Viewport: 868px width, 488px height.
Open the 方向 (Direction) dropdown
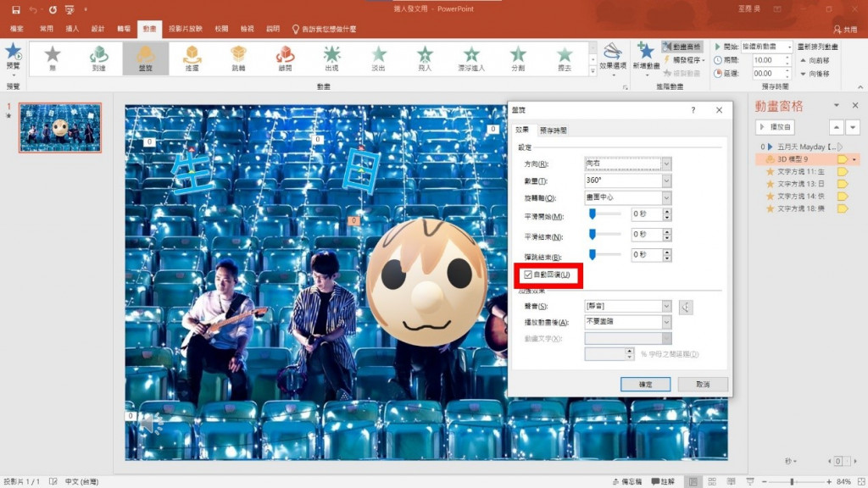click(x=666, y=164)
